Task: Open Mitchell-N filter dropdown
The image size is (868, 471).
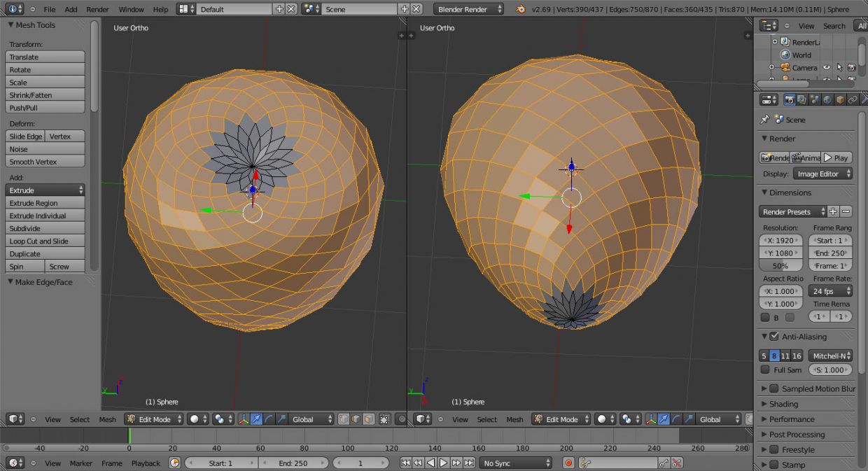Action: tap(830, 356)
